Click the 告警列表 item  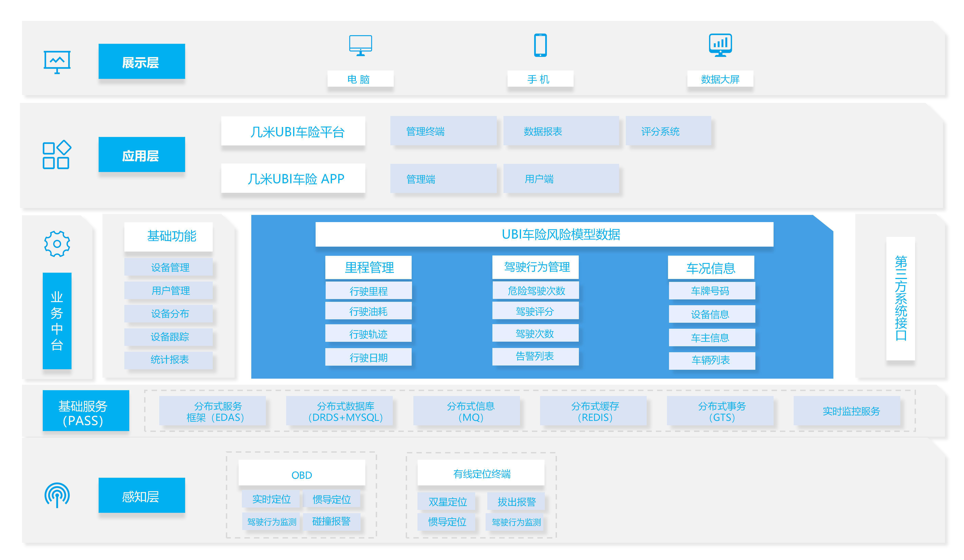(535, 357)
